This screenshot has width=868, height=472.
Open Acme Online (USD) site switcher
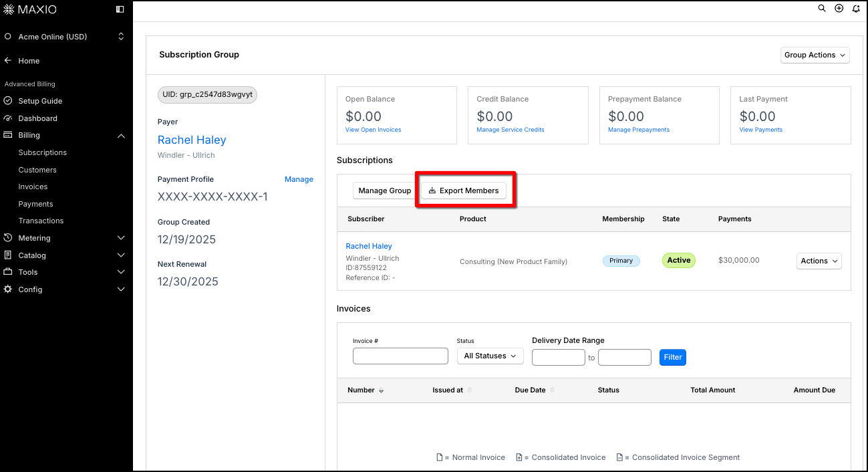[x=65, y=37]
